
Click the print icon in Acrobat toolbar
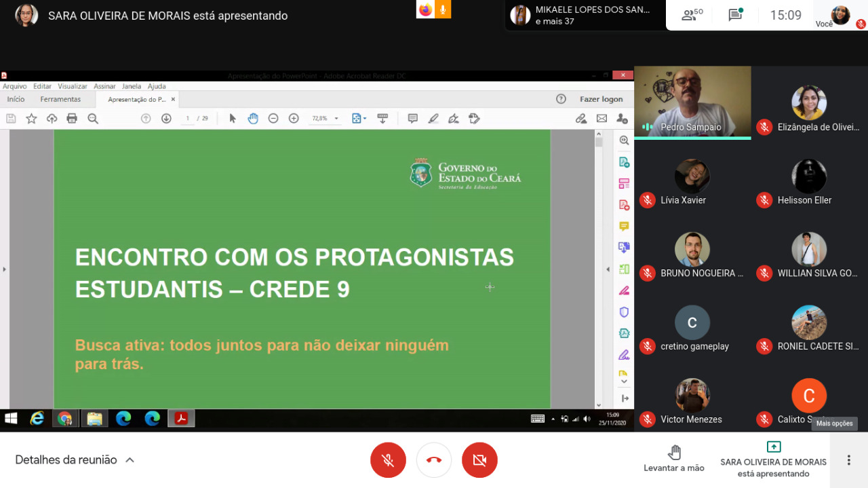pyautogui.click(x=72, y=119)
